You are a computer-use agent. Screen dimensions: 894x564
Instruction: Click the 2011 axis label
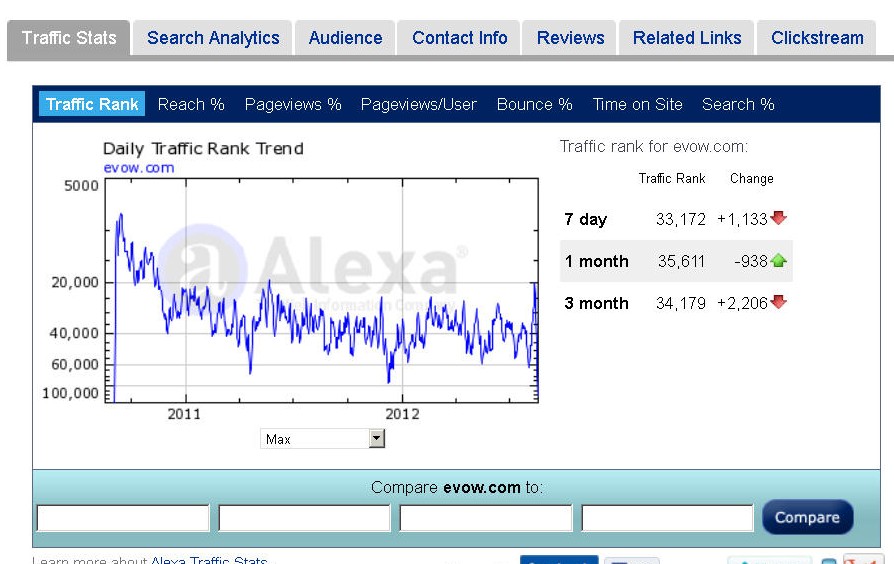click(184, 414)
